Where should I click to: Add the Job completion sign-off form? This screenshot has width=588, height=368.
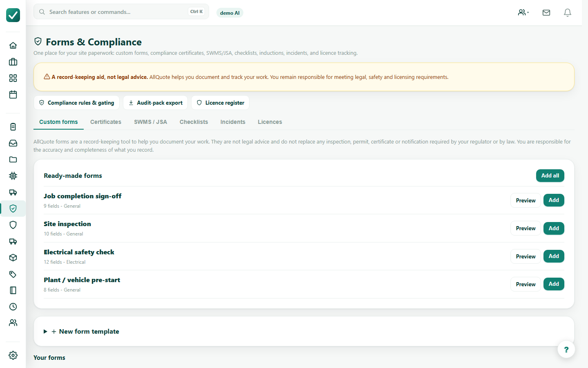pyautogui.click(x=554, y=200)
